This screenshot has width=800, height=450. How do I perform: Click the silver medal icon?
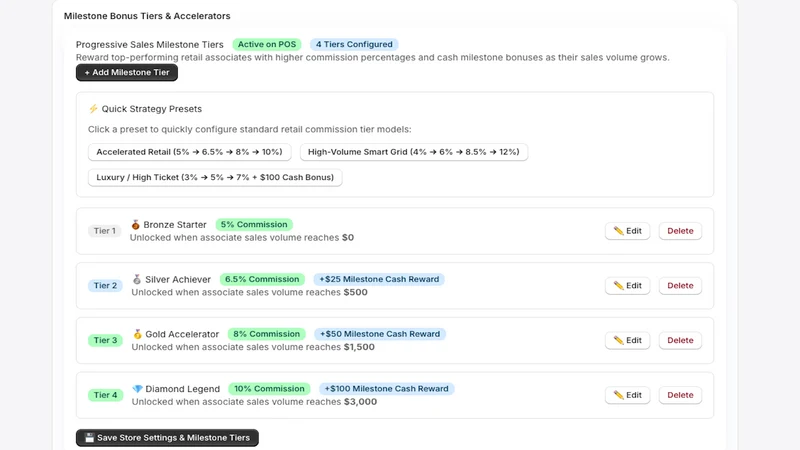click(136, 279)
